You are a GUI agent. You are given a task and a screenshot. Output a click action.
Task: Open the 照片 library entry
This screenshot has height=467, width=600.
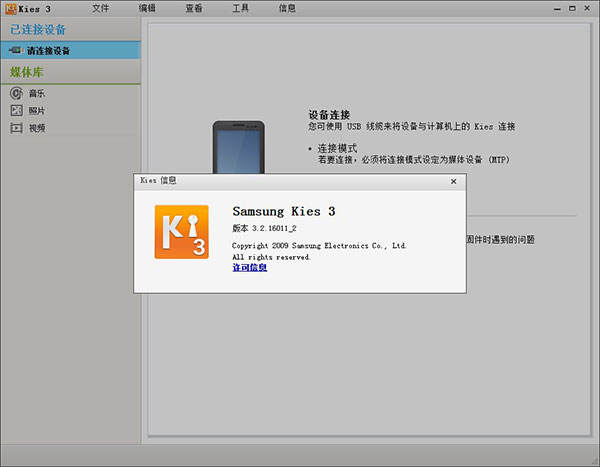coord(37,111)
